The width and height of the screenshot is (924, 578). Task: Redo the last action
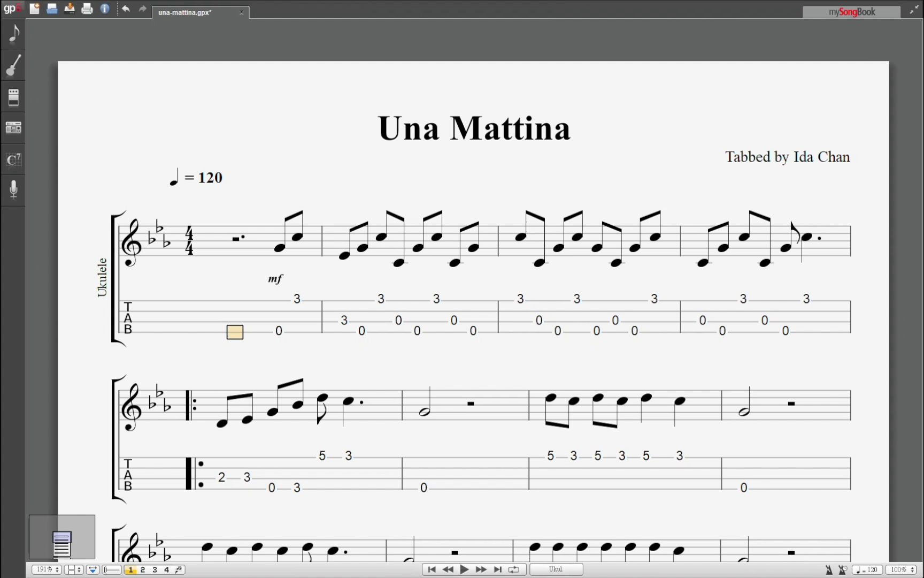(x=143, y=9)
